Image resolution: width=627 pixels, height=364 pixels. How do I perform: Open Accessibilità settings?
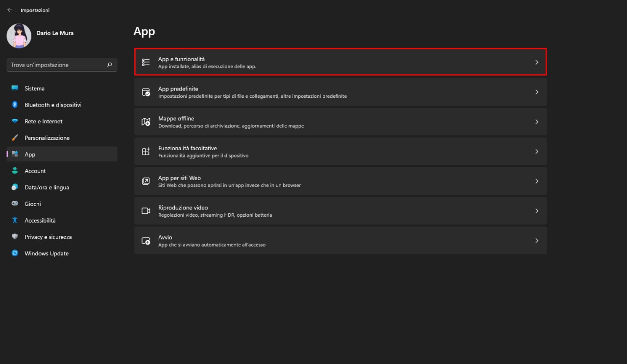click(x=62, y=220)
